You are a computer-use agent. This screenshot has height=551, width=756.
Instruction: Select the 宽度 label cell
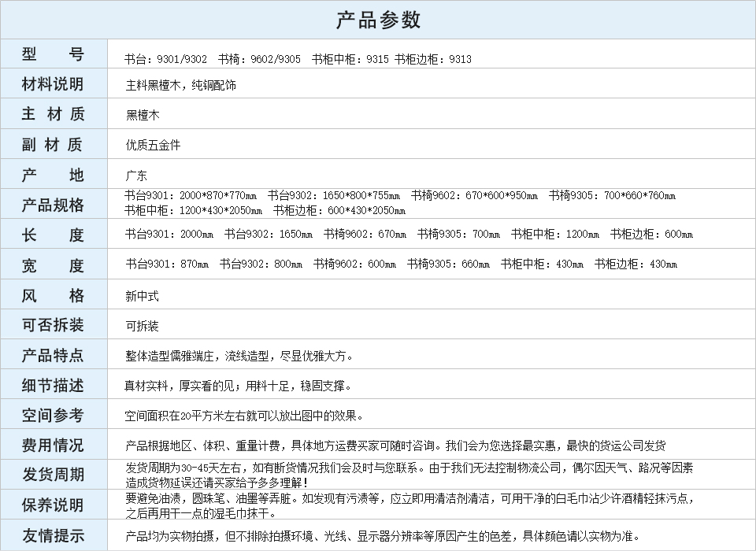tap(53, 265)
